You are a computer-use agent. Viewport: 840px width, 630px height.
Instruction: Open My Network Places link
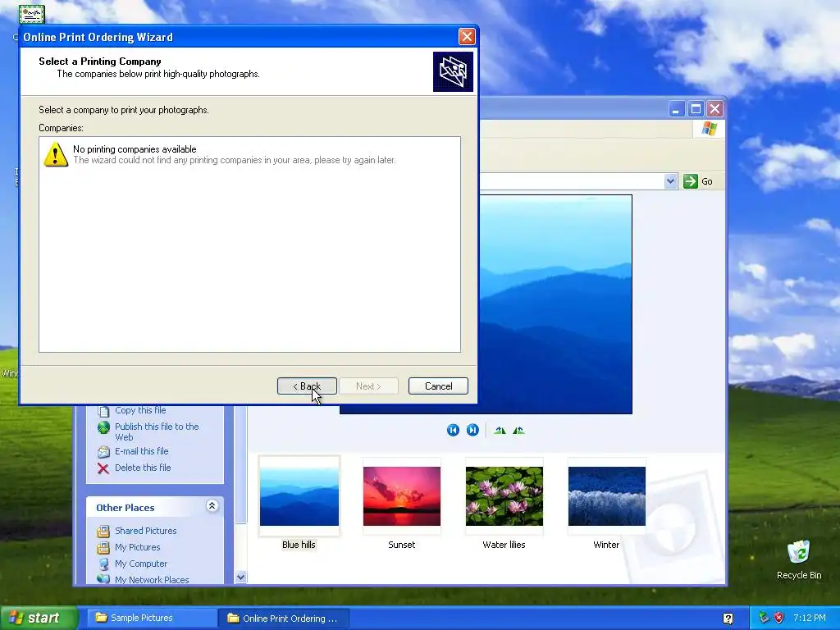coord(152,580)
